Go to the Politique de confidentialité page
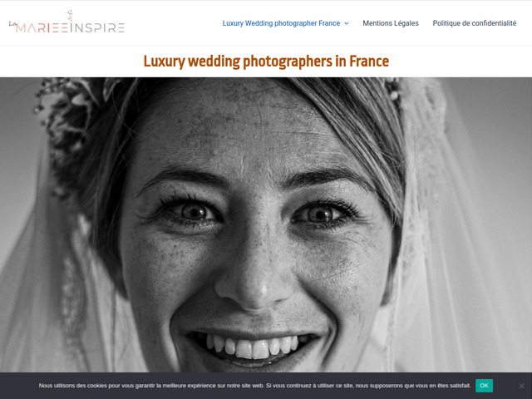This screenshot has width=532, height=399. [x=475, y=23]
